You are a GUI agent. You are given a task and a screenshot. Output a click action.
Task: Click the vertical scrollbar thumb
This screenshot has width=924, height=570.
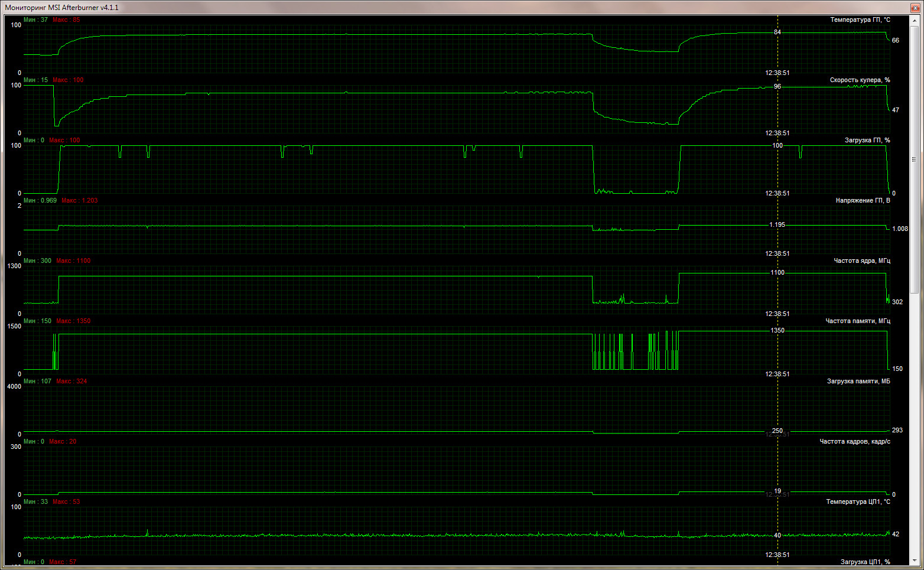click(x=915, y=159)
